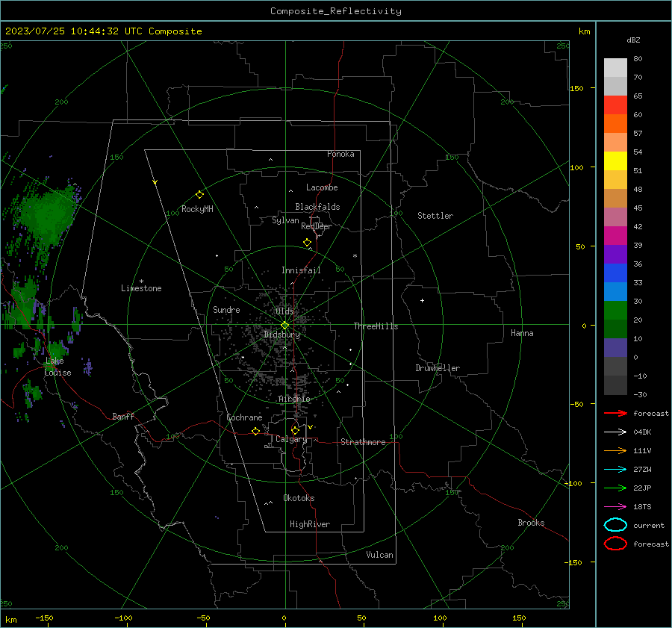Click the Cochrane label
This screenshot has height=628, width=672.
click(x=244, y=417)
